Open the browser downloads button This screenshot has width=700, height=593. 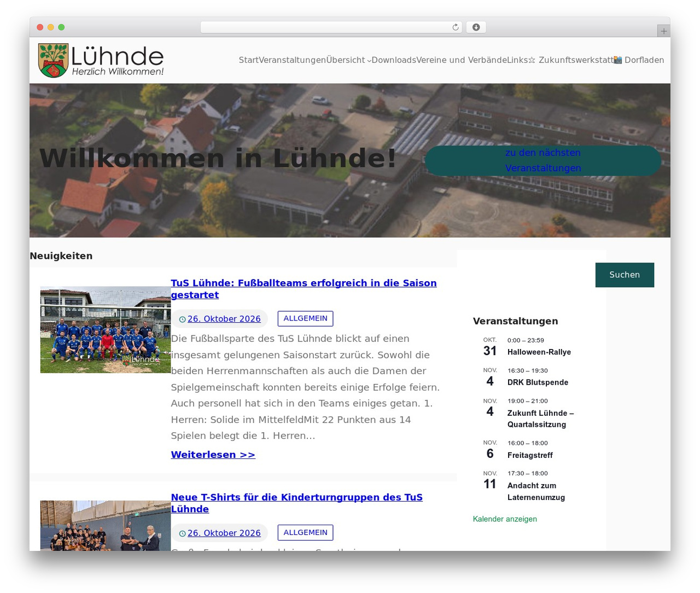[476, 27]
